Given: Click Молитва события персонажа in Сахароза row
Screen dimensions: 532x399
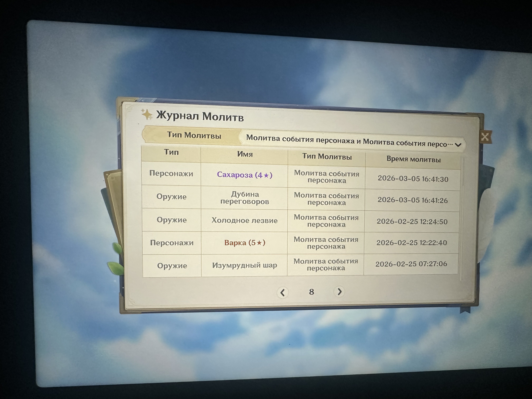Looking at the screenshot, I should click(327, 177).
